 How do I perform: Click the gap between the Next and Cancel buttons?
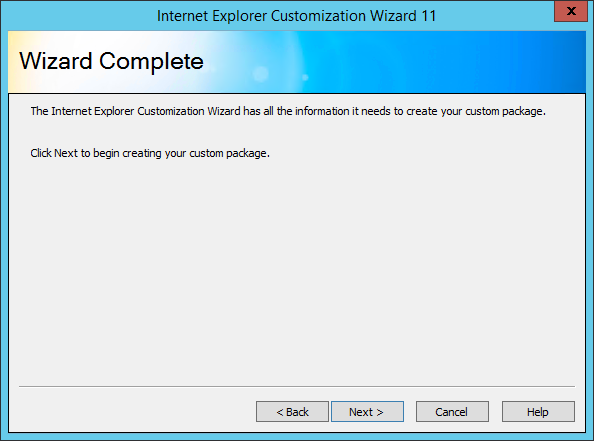[x=410, y=411]
